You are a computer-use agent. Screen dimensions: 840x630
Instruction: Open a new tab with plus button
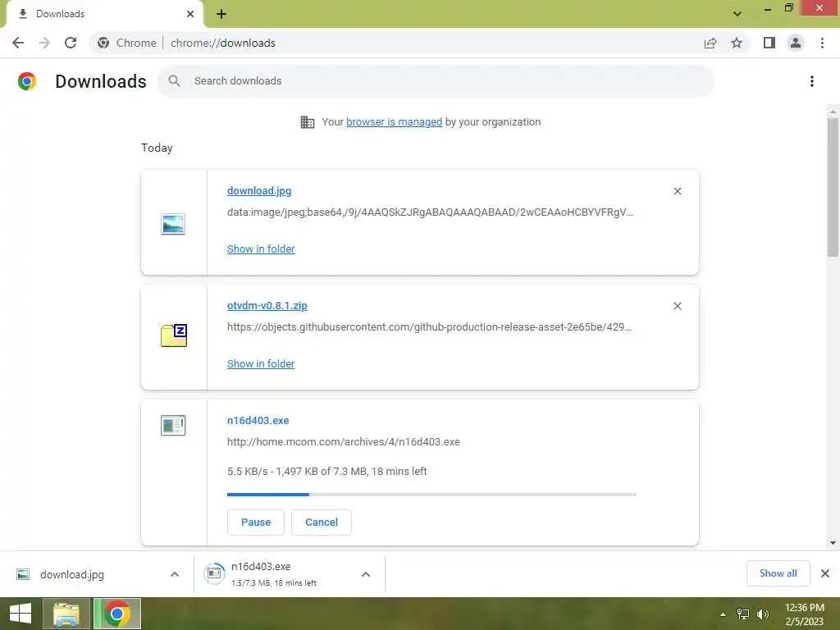(x=221, y=14)
